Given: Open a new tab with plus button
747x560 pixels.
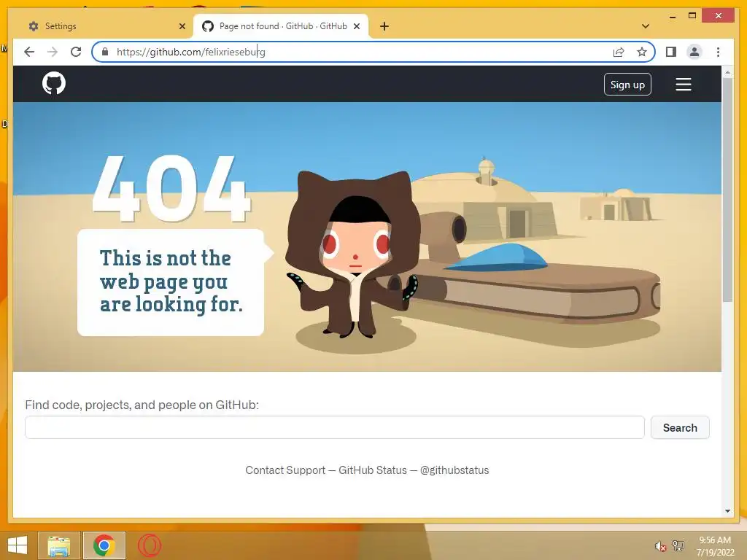Looking at the screenshot, I should tap(384, 26).
